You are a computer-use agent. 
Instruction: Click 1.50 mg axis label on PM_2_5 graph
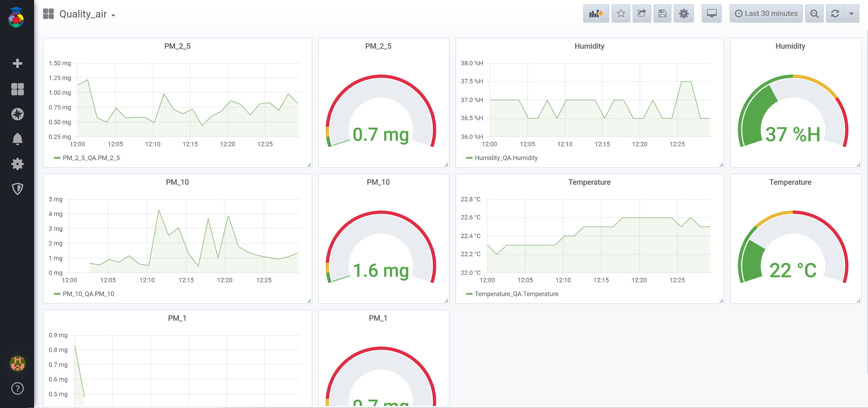point(60,63)
